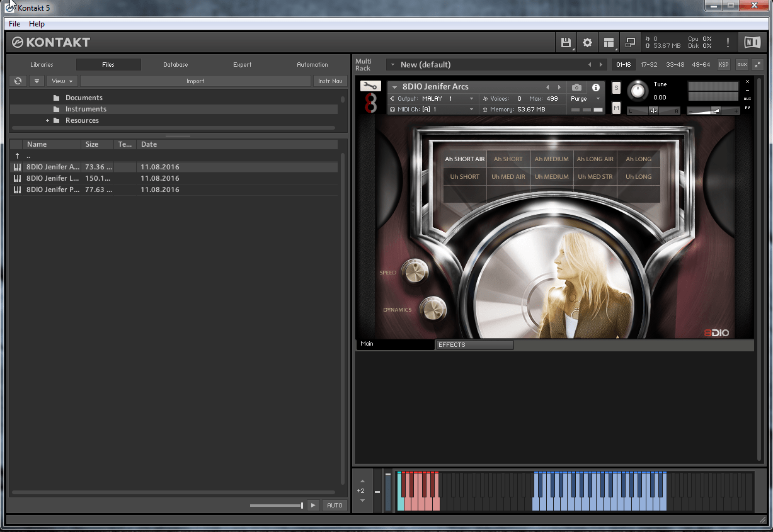Open the workspace layout panel icon
Viewport: 773px width, 532px height.
(609, 43)
